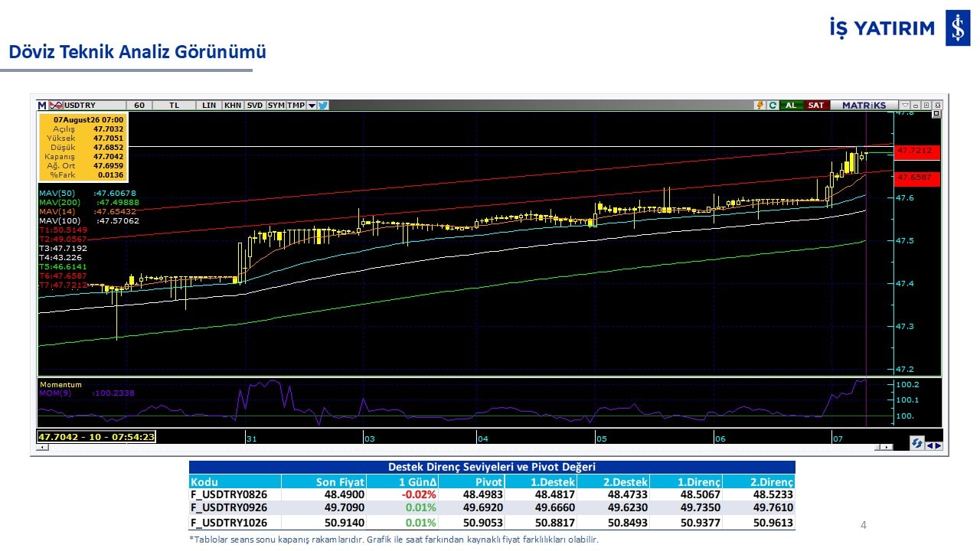Click the MATRIKS logo button
Image resolution: width=980 pixels, height=551 pixels.
[x=864, y=106]
